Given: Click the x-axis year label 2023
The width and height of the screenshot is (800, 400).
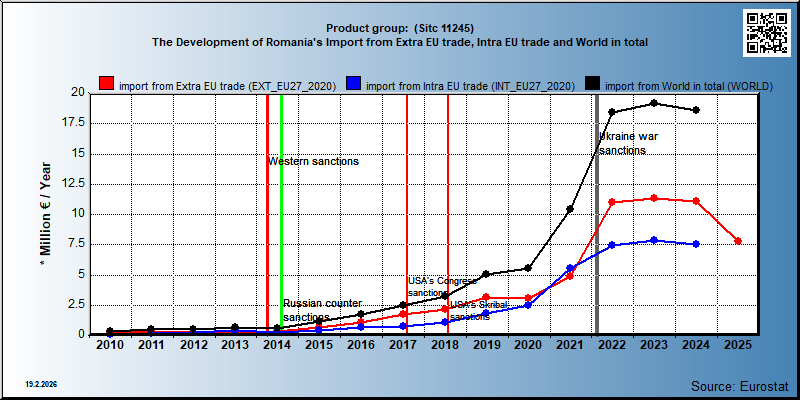Looking at the screenshot, I should click(654, 345).
